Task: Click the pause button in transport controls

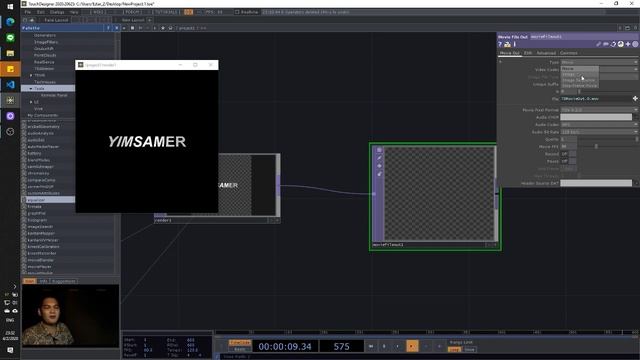Action: [x=384, y=346]
